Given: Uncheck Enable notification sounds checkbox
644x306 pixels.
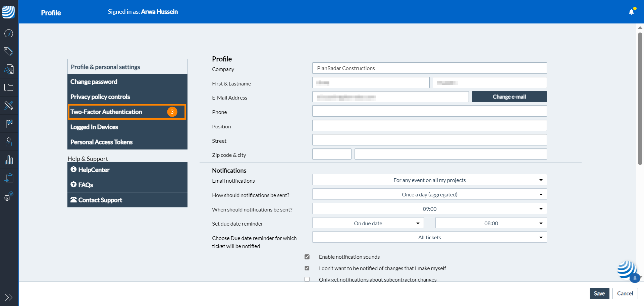Looking at the screenshot, I should tap(307, 257).
